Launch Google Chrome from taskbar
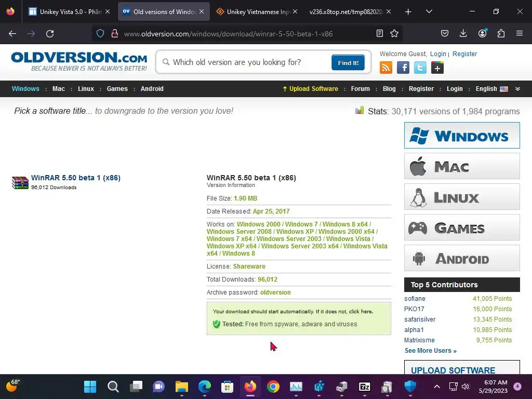Screen dimensions: 532x399 273,387
